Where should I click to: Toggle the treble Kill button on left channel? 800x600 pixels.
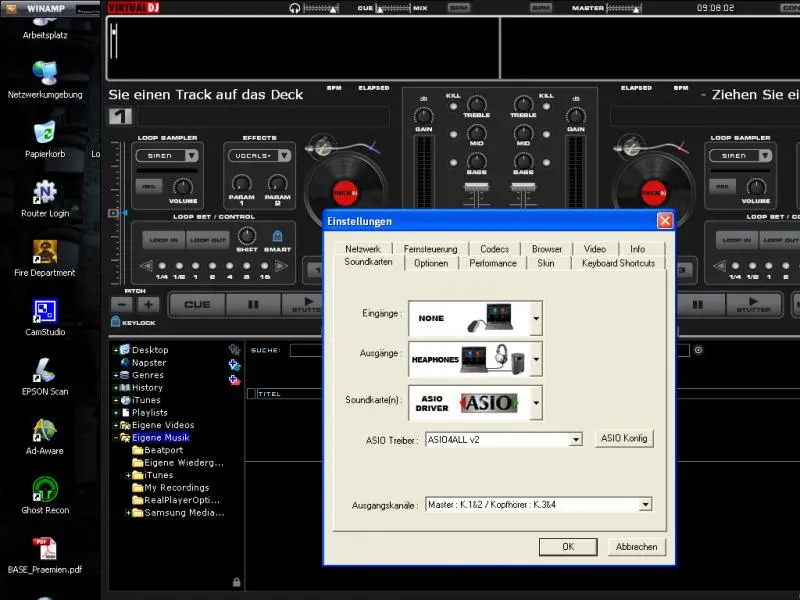[453, 106]
